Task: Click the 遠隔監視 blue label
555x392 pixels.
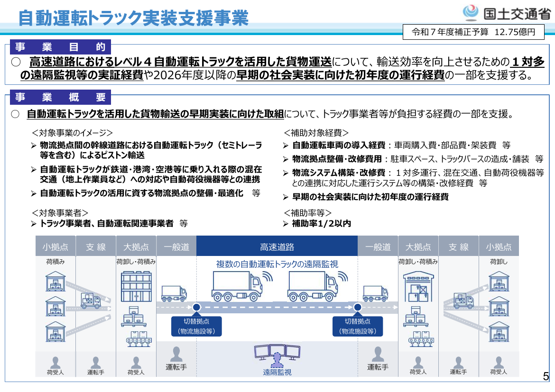Action: tap(277, 372)
